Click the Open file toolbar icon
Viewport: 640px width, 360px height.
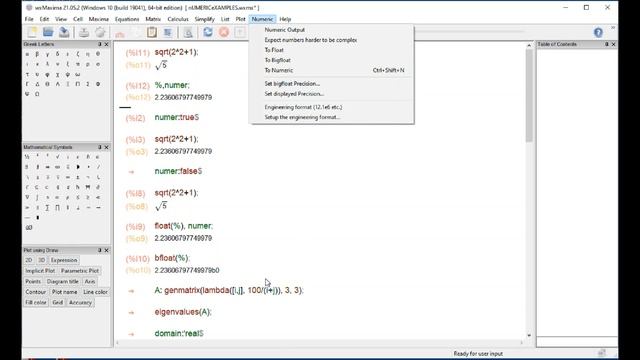[48, 32]
